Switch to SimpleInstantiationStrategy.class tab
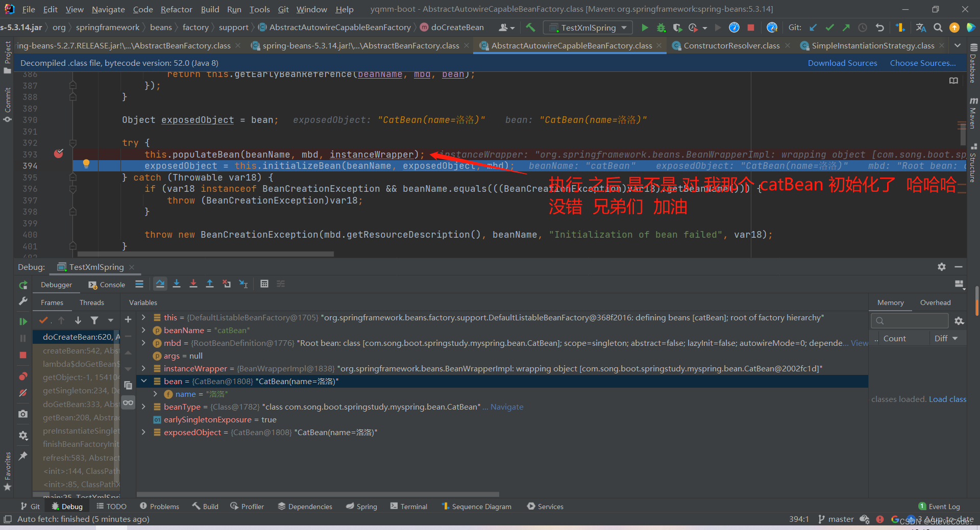Screen dimensions: 980x530 pos(873,45)
